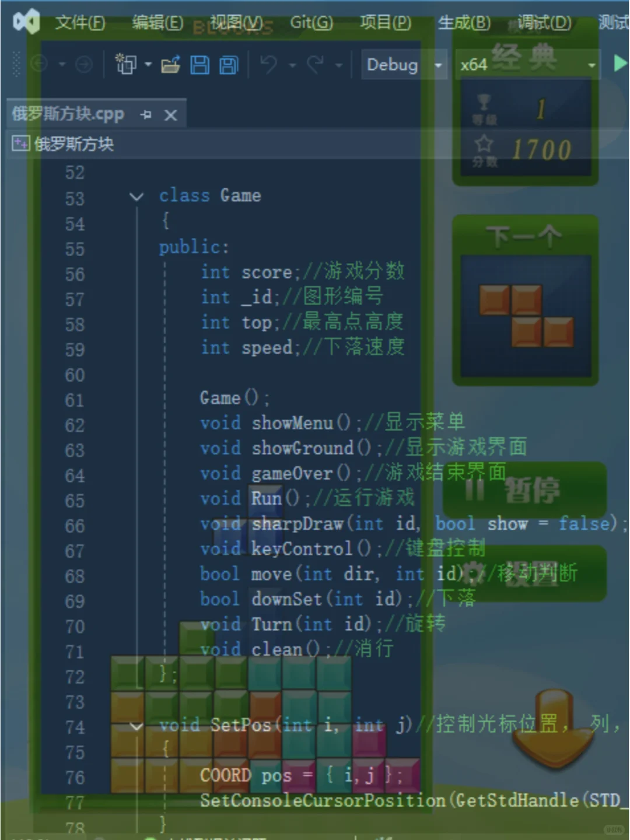Click the Open File folder icon

point(170,64)
